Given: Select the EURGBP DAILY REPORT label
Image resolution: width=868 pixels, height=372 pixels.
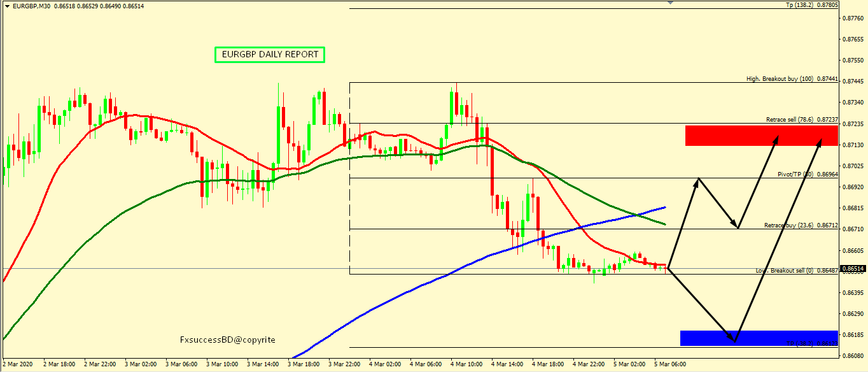Looking at the screenshot, I should point(270,55).
